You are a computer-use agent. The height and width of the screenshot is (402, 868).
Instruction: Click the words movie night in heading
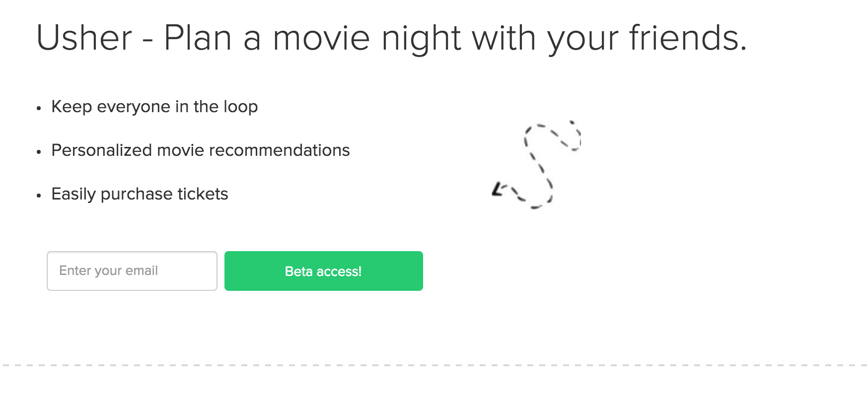click(x=367, y=38)
